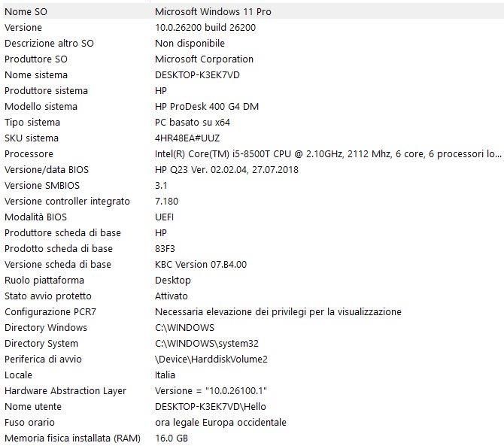
Task: Click the value 'HP Q23 Ver. 02.02.04, 27.07.2018'
Action: pyautogui.click(x=226, y=169)
